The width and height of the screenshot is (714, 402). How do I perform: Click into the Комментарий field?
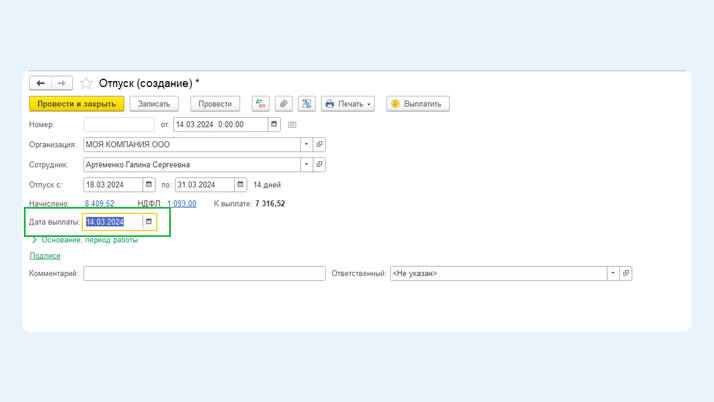[x=204, y=273]
